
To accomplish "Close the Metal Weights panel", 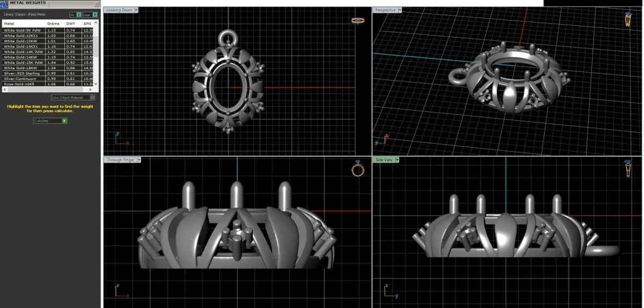I will click(x=97, y=4).
